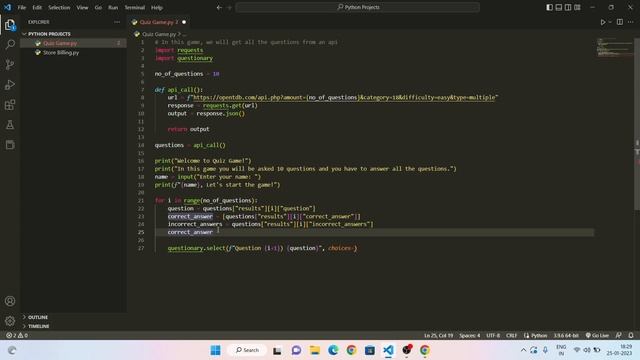Open the Selection menu
The height and width of the screenshot is (360, 640).
tap(59, 7)
